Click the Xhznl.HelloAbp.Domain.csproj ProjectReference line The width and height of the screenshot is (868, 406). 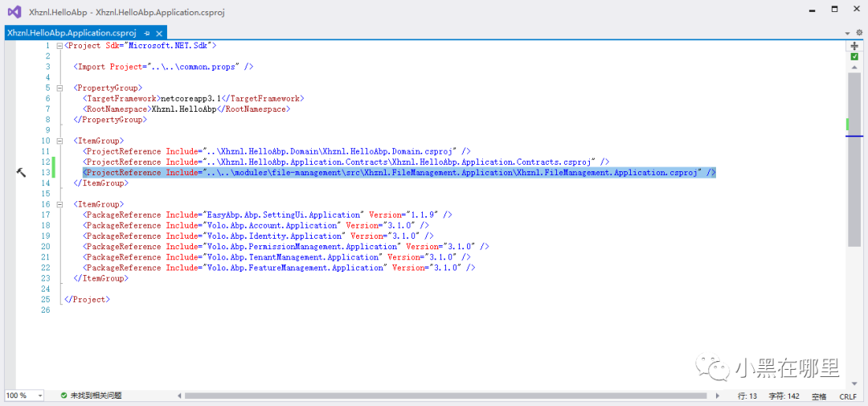[276, 151]
